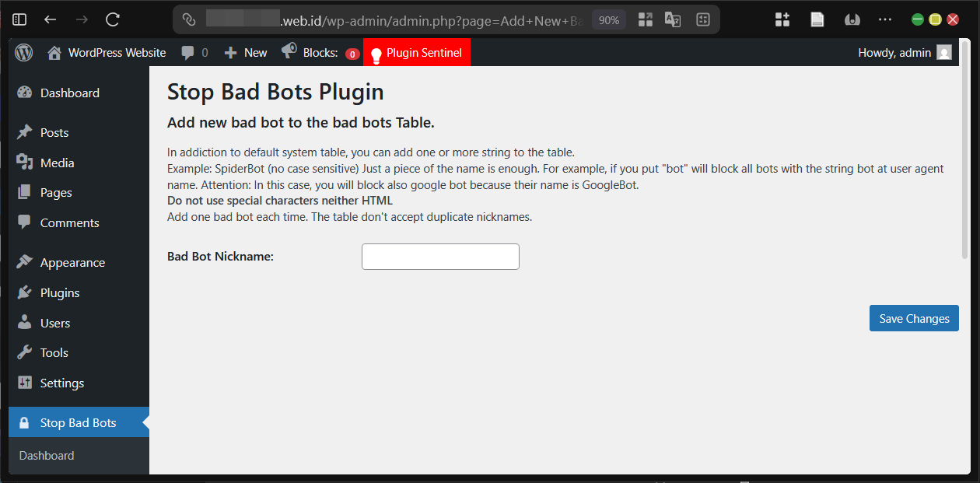Click the Stop Bad Bots lock icon
The image size is (980, 483).
tap(23, 422)
